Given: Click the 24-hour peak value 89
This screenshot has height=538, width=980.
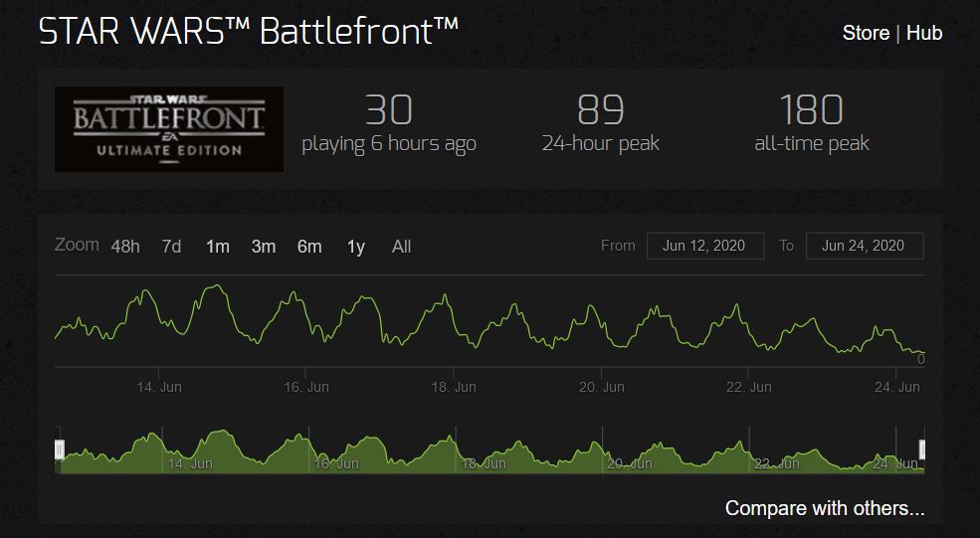Looking at the screenshot, I should [600, 109].
